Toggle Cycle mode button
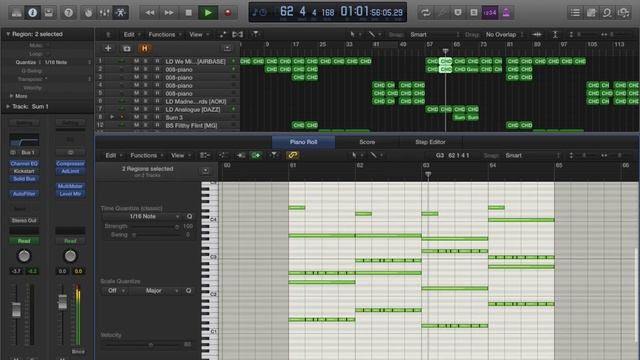 click(425, 13)
